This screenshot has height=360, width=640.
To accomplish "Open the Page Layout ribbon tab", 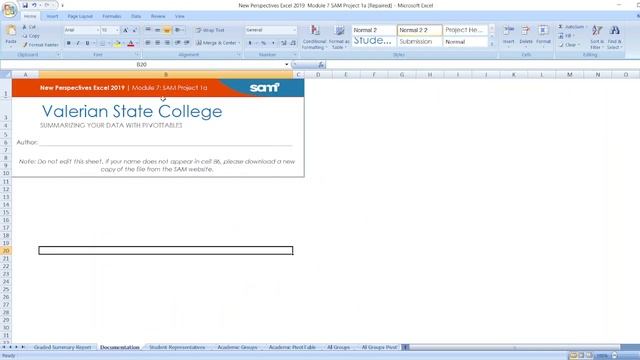I will tap(80, 16).
